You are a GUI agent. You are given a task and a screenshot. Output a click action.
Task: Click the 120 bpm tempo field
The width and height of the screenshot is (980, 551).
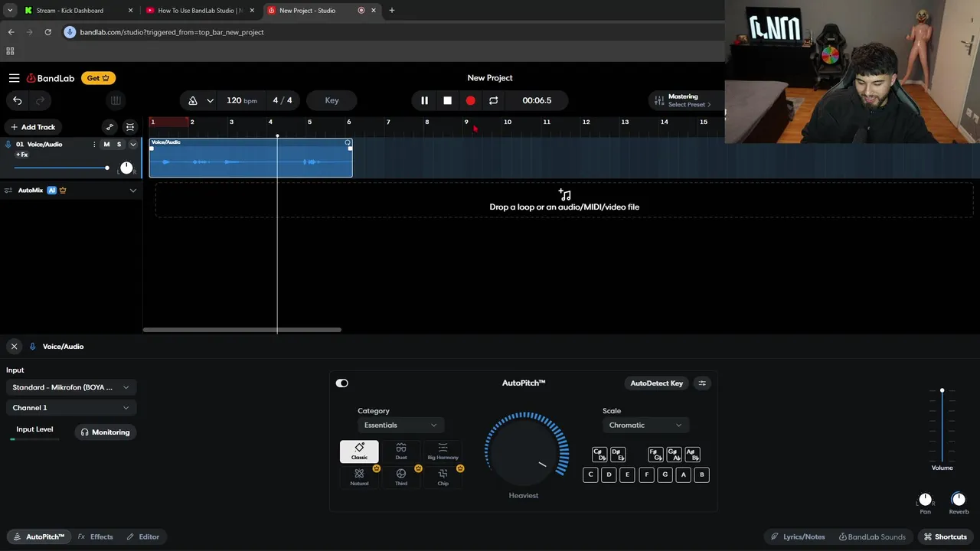(x=241, y=100)
